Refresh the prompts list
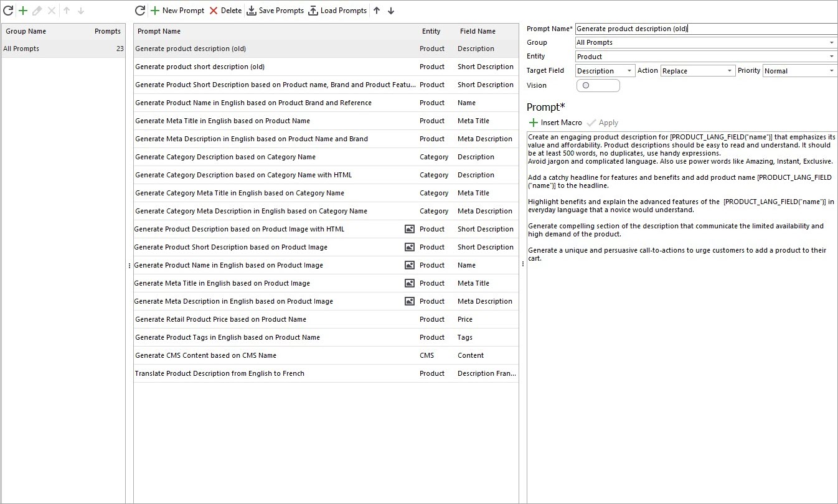The height and width of the screenshot is (504, 838). pyautogui.click(x=140, y=11)
